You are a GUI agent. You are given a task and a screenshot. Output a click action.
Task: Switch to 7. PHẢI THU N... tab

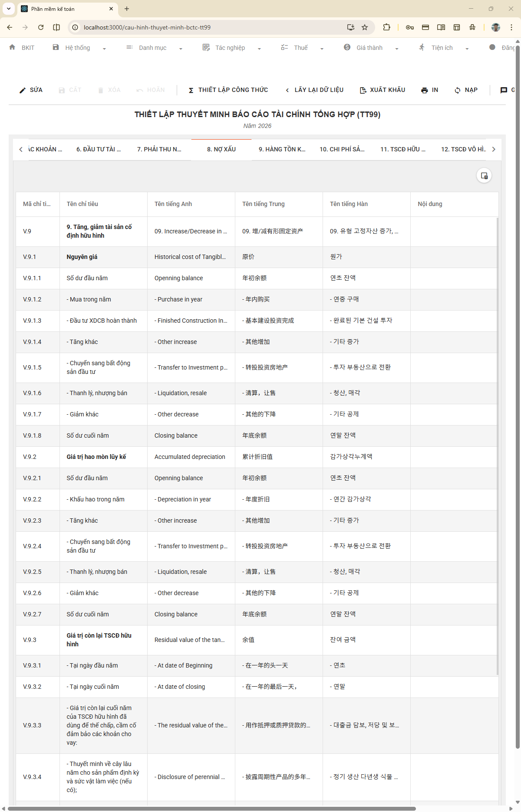click(x=159, y=149)
